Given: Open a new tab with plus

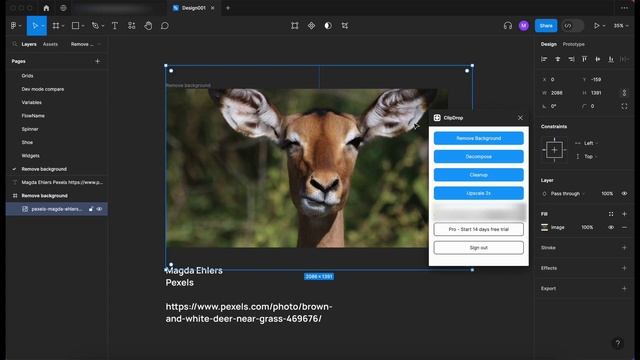Looking at the screenshot, I should pyautogui.click(x=228, y=8).
